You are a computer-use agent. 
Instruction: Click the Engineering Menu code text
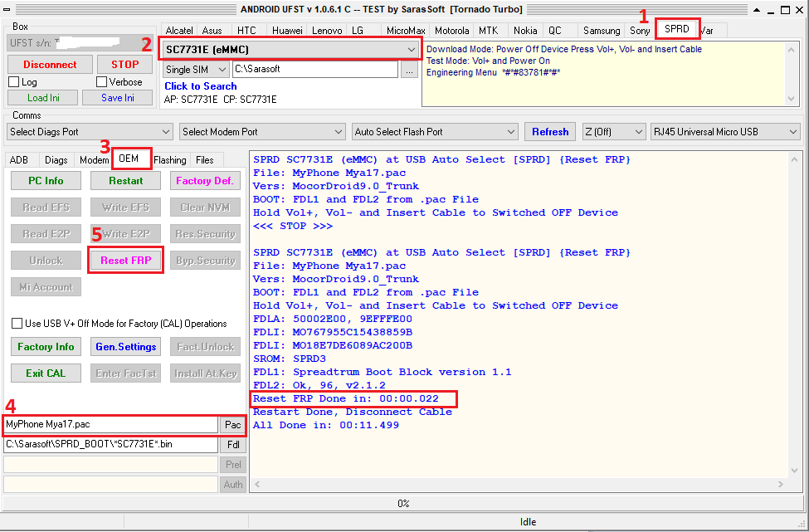[493, 73]
